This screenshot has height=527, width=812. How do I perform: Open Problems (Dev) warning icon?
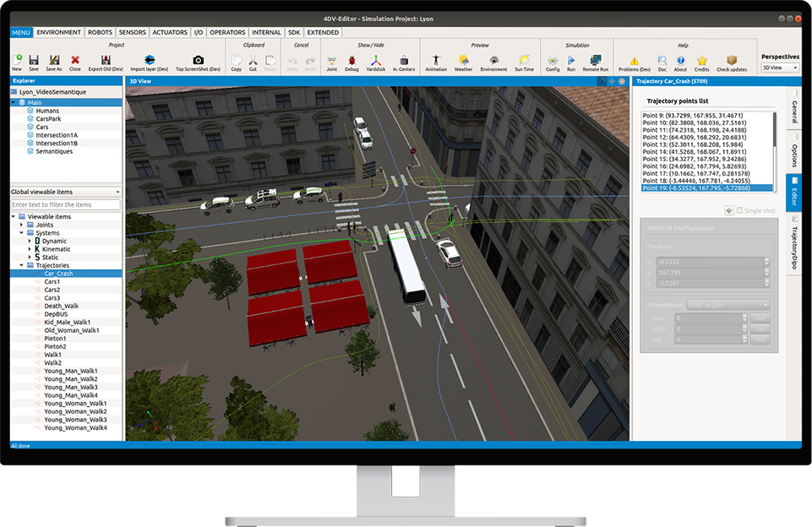pyautogui.click(x=634, y=61)
